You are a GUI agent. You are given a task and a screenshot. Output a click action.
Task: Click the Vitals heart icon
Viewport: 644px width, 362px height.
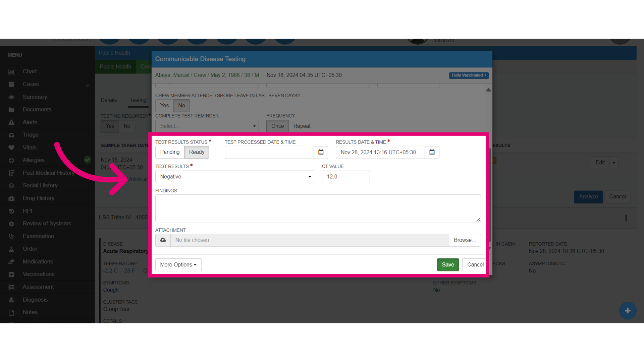[11, 147]
